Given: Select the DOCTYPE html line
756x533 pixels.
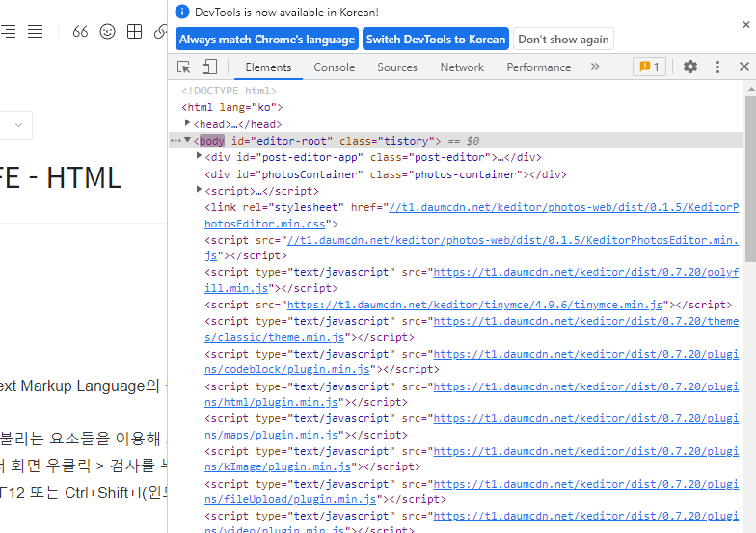Looking at the screenshot, I should (x=229, y=91).
